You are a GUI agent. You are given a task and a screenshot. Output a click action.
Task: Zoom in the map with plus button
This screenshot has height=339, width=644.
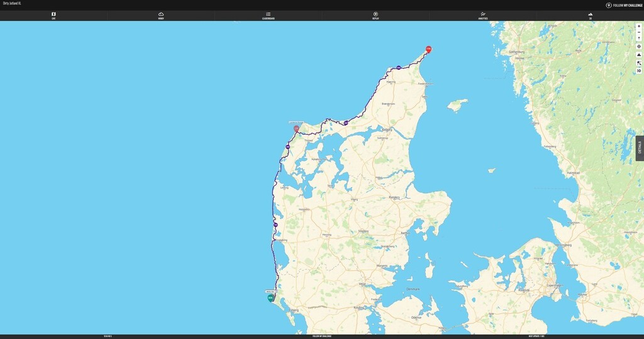pyautogui.click(x=639, y=26)
